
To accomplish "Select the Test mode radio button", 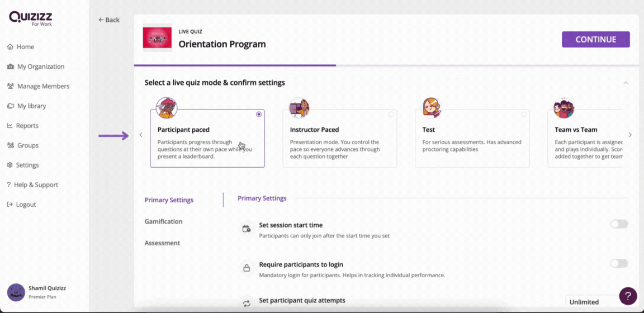I will click(524, 114).
